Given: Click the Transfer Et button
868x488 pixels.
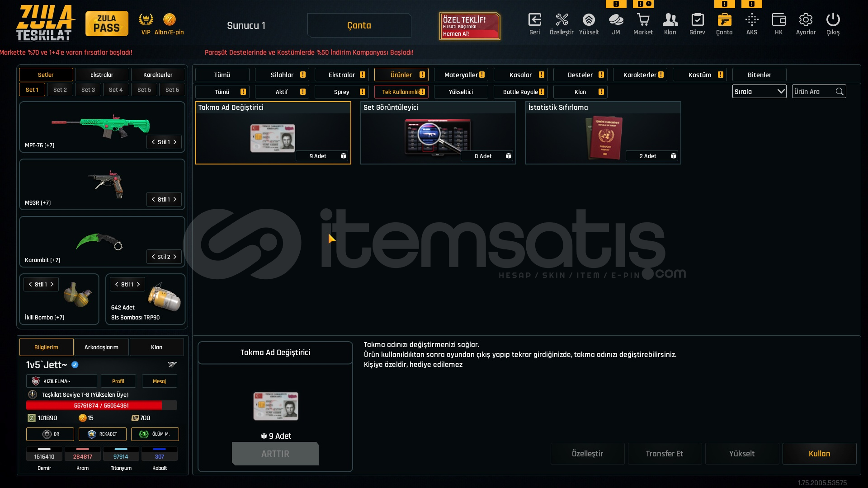Looking at the screenshot, I should point(665,454).
